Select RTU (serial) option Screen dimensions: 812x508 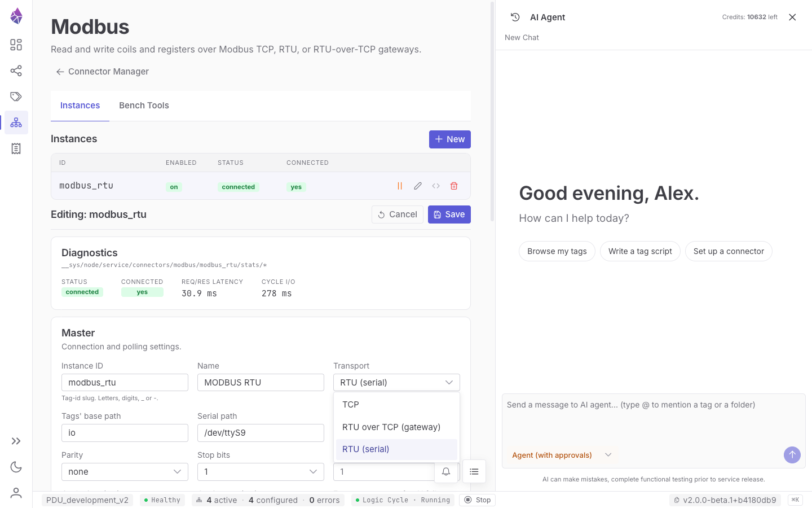coord(396,449)
